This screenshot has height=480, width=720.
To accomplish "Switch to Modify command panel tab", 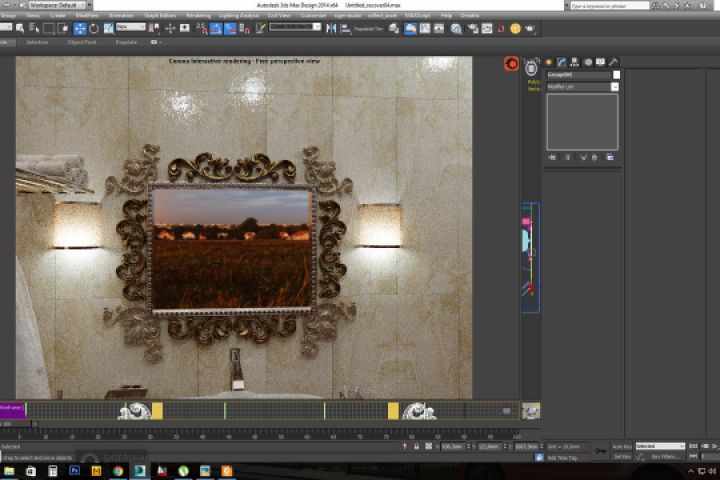I will pyautogui.click(x=562, y=62).
